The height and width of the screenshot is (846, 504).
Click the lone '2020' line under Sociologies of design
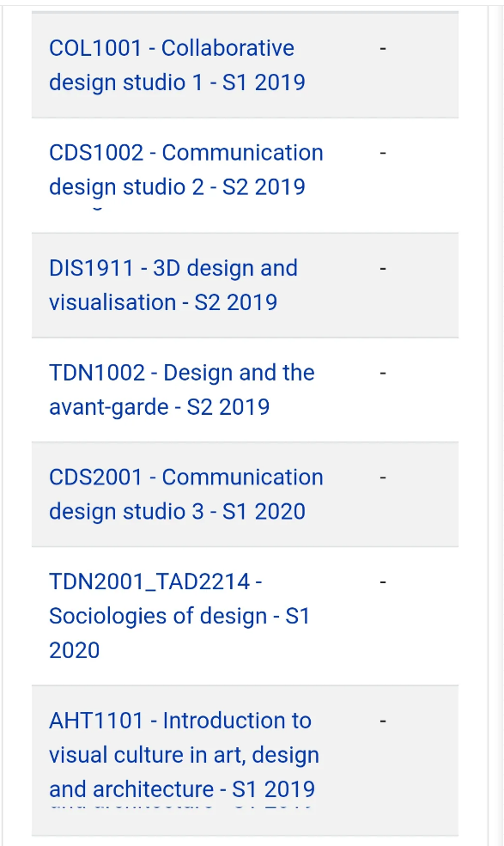tap(75, 650)
